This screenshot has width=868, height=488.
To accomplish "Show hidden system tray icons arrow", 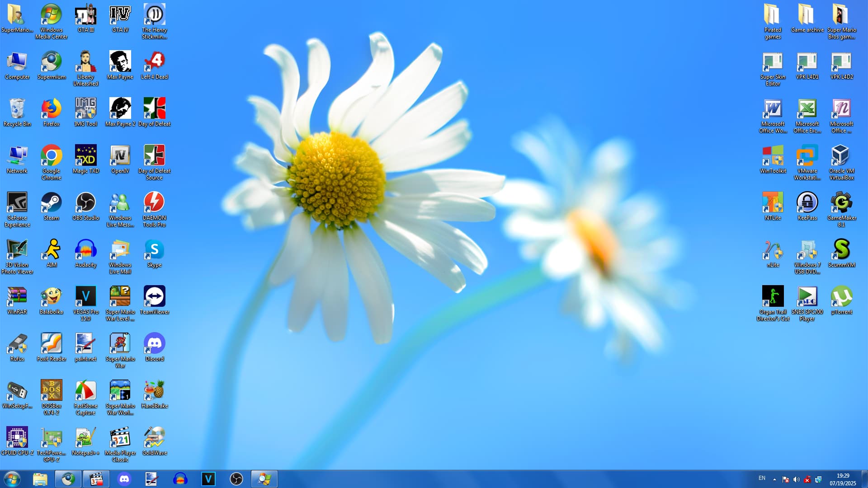I will 774,479.
